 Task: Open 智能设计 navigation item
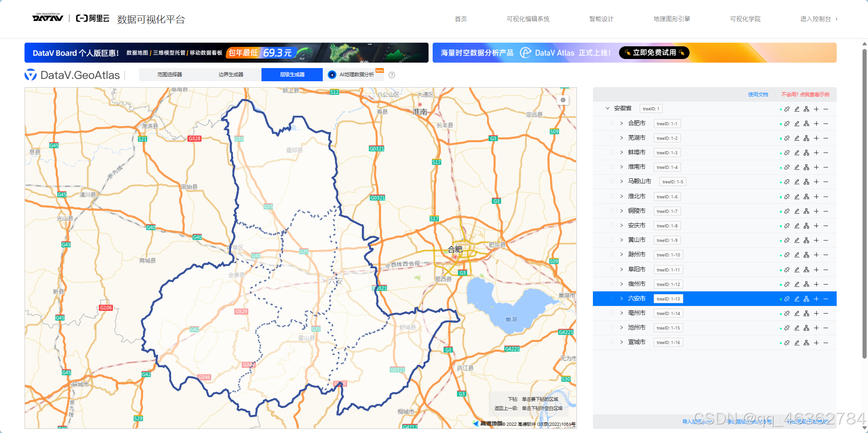click(x=601, y=19)
